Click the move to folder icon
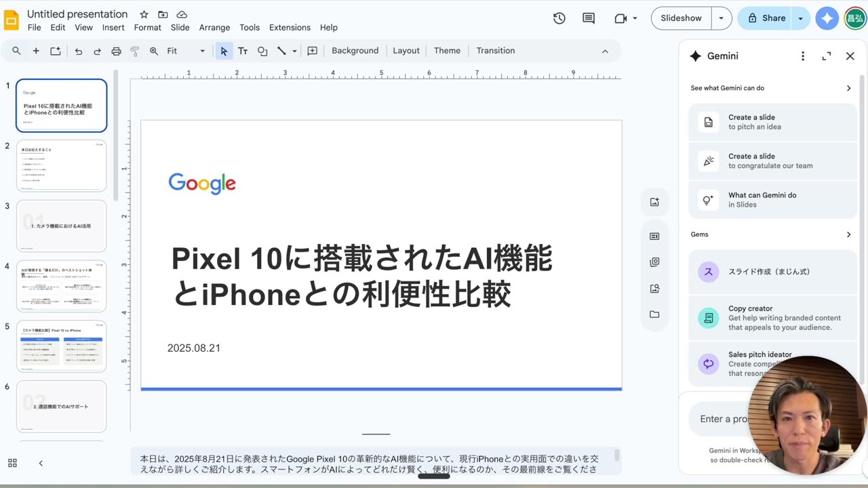 pyautogui.click(x=163, y=14)
